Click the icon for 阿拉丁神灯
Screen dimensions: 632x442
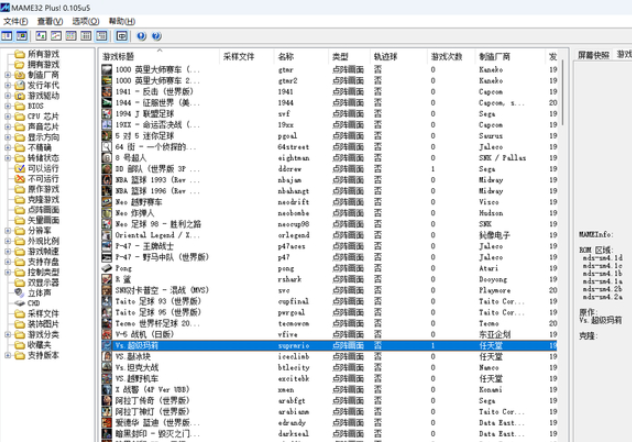pyautogui.click(x=107, y=412)
